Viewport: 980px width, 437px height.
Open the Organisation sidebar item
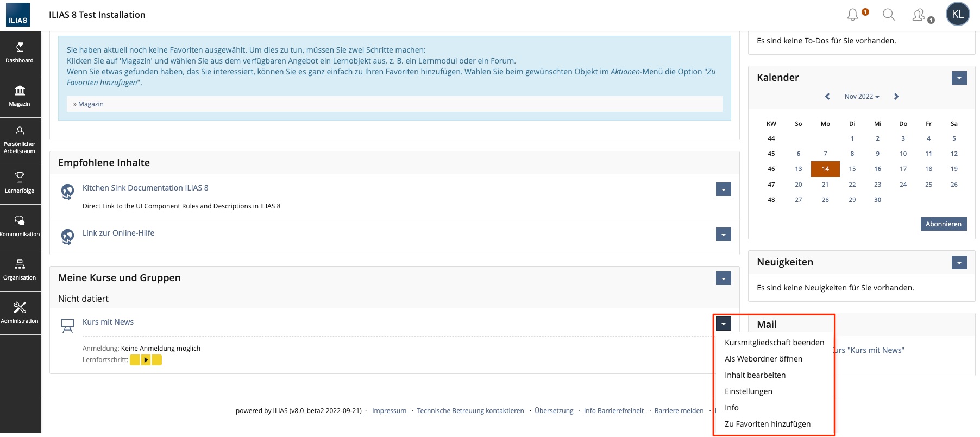pyautogui.click(x=20, y=269)
